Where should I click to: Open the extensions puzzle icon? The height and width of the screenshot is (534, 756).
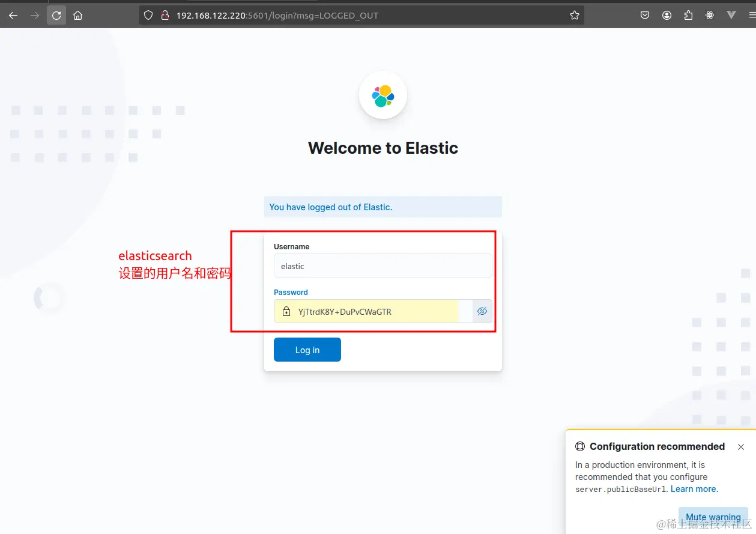(x=688, y=16)
